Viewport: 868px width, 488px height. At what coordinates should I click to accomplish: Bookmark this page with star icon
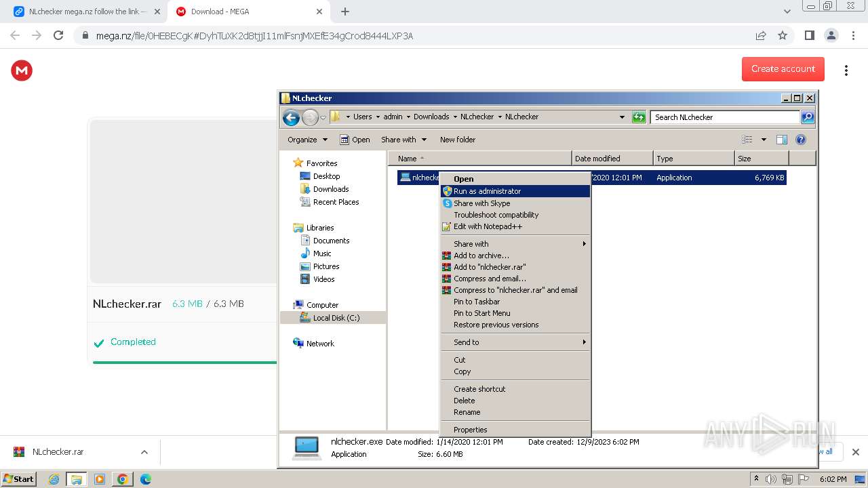coord(783,35)
